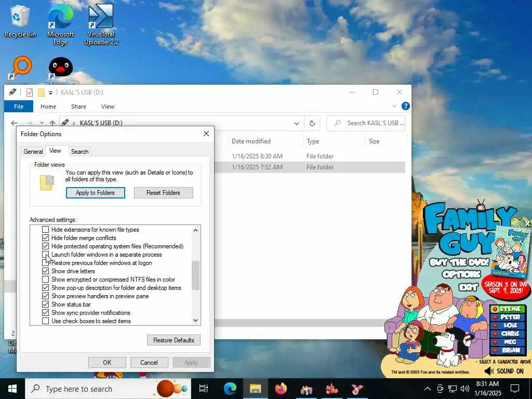Open VirusTotal Uploader 2.2 shortcut
This screenshot has width=532, height=399.
pos(101,25)
